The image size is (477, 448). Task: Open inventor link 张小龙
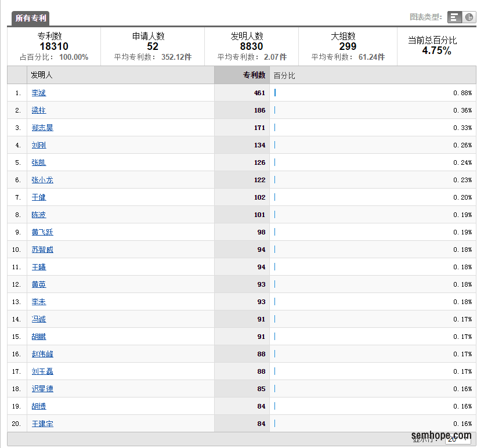tap(42, 180)
